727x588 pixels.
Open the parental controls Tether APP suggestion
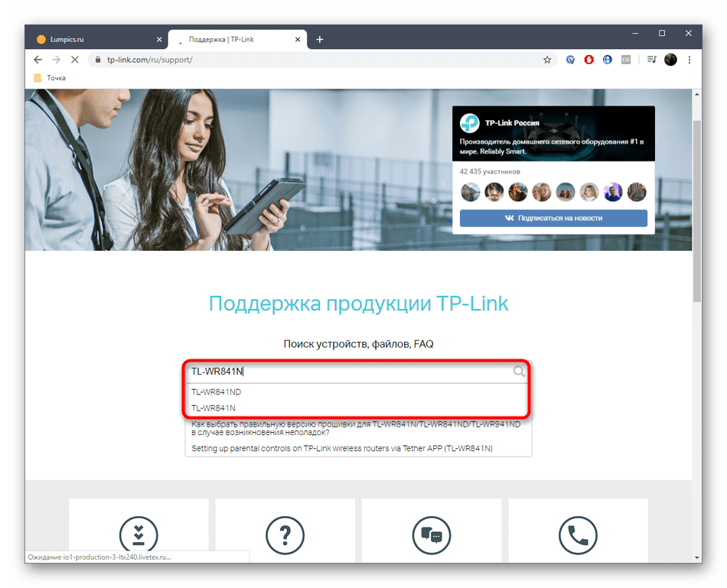click(342, 449)
